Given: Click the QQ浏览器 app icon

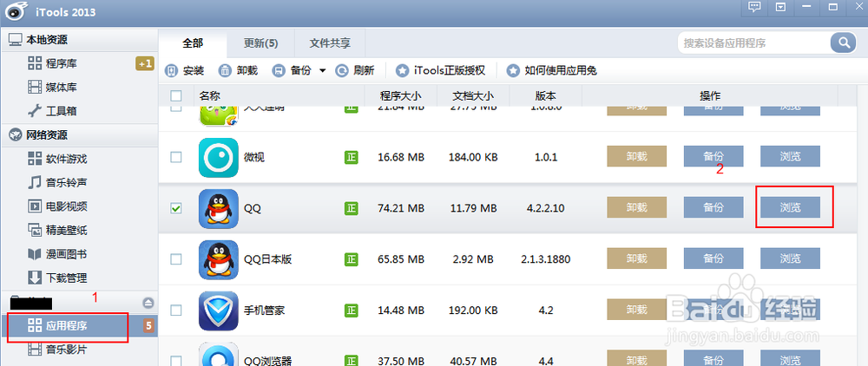Looking at the screenshot, I should 218,355.
